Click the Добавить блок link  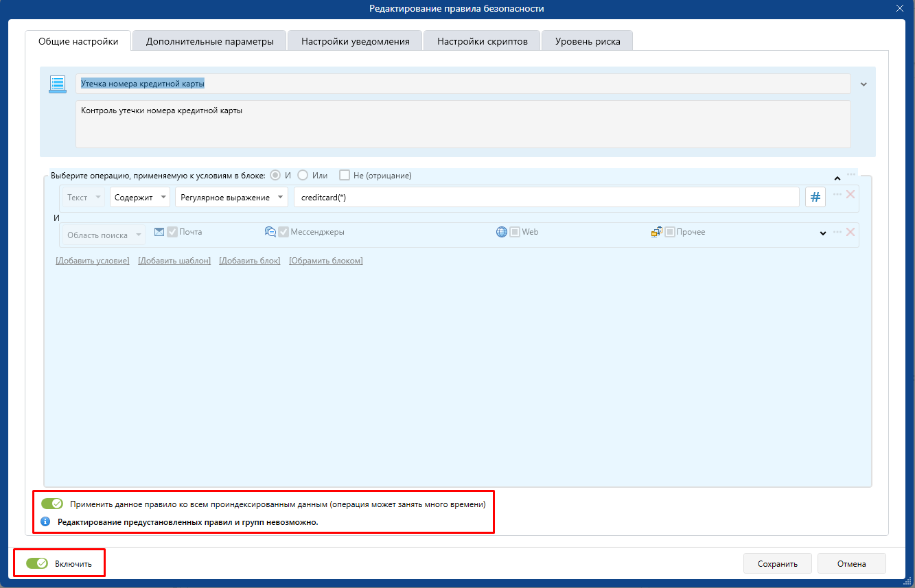(x=250, y=261)
